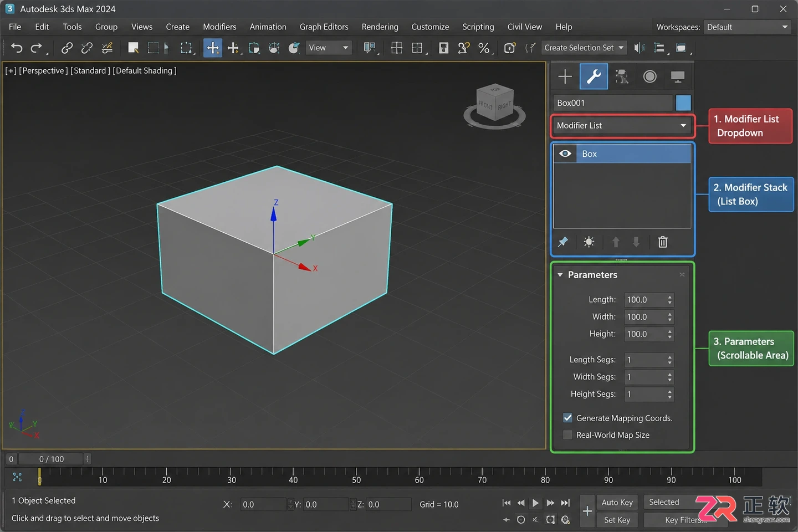Open the [+] viewport menu
This screenshot has width=798, height=532.
[x=11, y=71]
